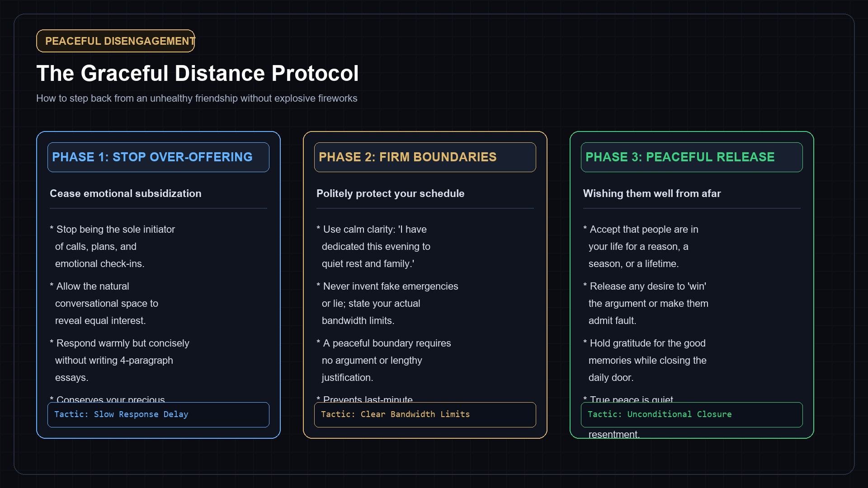Select the 'Allow the natural conversational space' bullet
The width and height of the screenshot is (868, 488).
click(x=104, y=304)
